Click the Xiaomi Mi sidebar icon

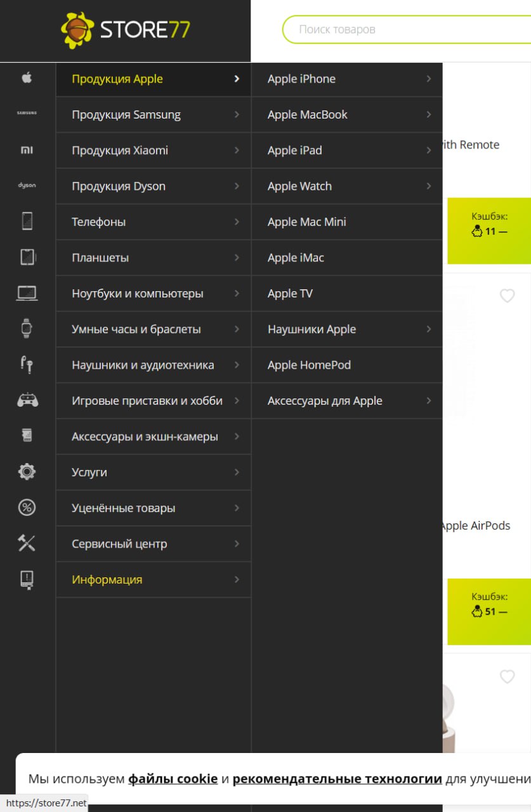click(27, 150)
